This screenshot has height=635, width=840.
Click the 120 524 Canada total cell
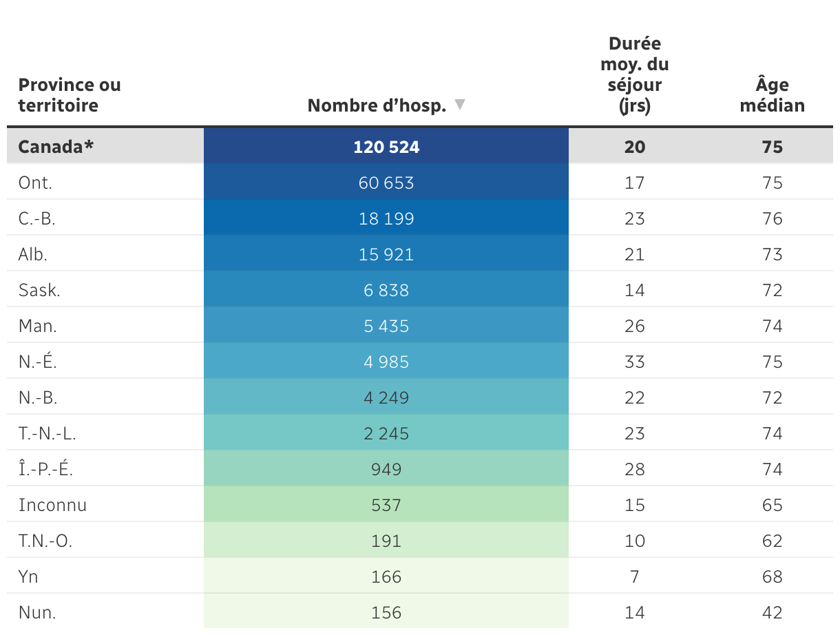point(386,147)
